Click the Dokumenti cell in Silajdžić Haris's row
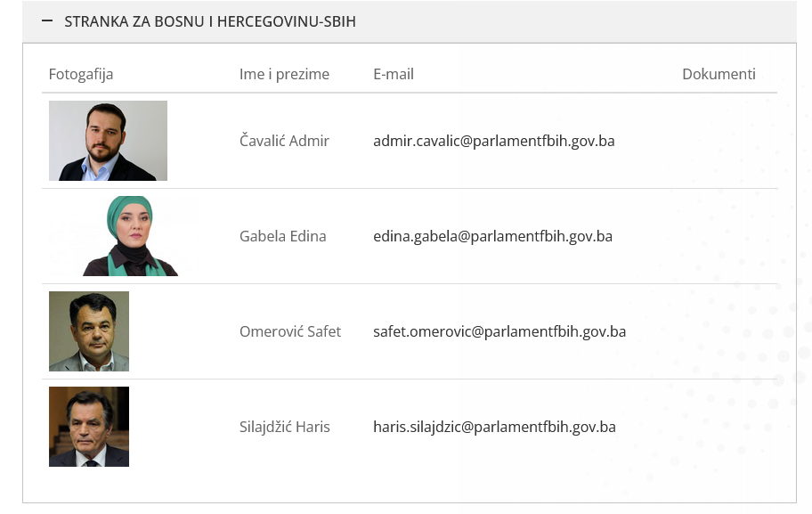This screenshot has width=812, height=514. tap(719, 427)
